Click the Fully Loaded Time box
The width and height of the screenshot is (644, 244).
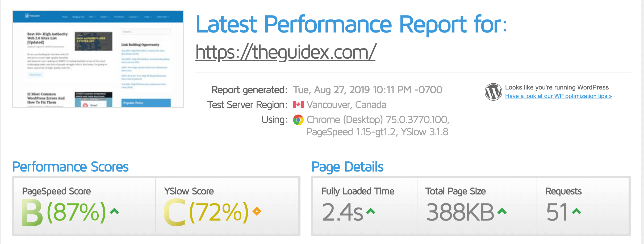[365, 206]
